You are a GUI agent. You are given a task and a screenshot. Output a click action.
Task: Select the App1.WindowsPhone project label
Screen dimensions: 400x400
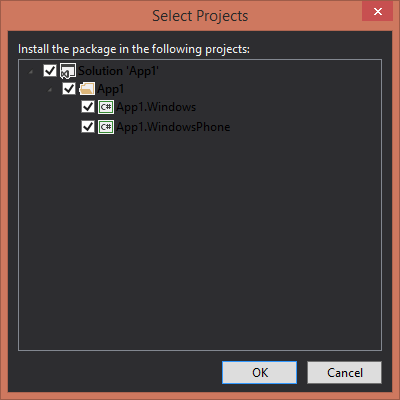173,127
